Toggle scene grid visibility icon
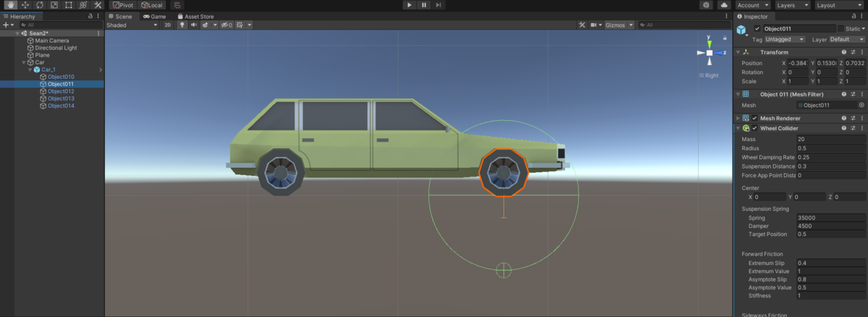This screenshot has width=868, height=317. (x=240, y=25)
